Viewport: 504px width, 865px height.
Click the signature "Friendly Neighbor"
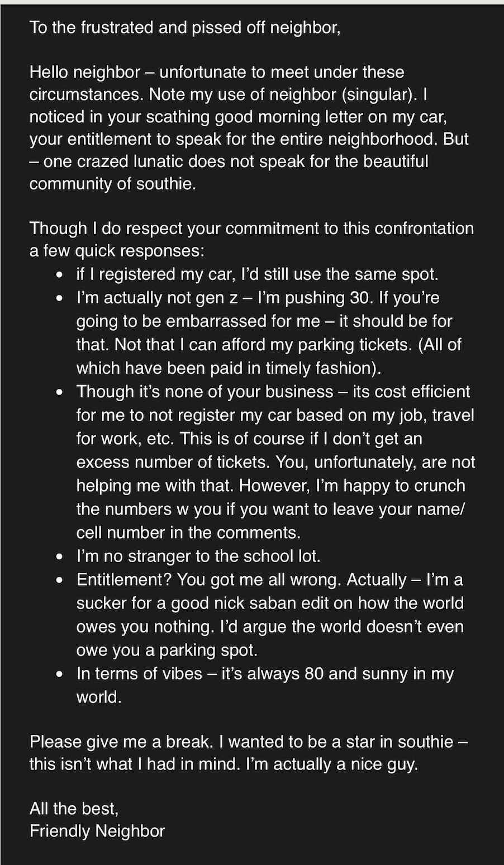pos(97,831)
